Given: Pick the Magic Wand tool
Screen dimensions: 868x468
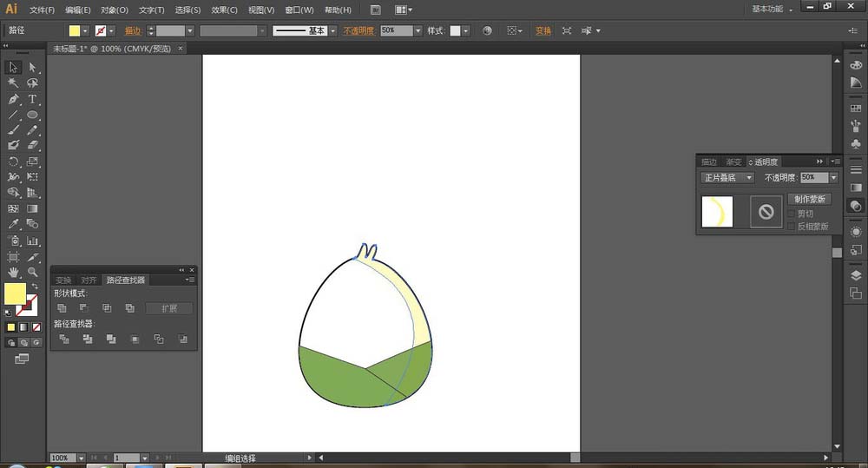Looking at the screenshot, I should point(14,83).
